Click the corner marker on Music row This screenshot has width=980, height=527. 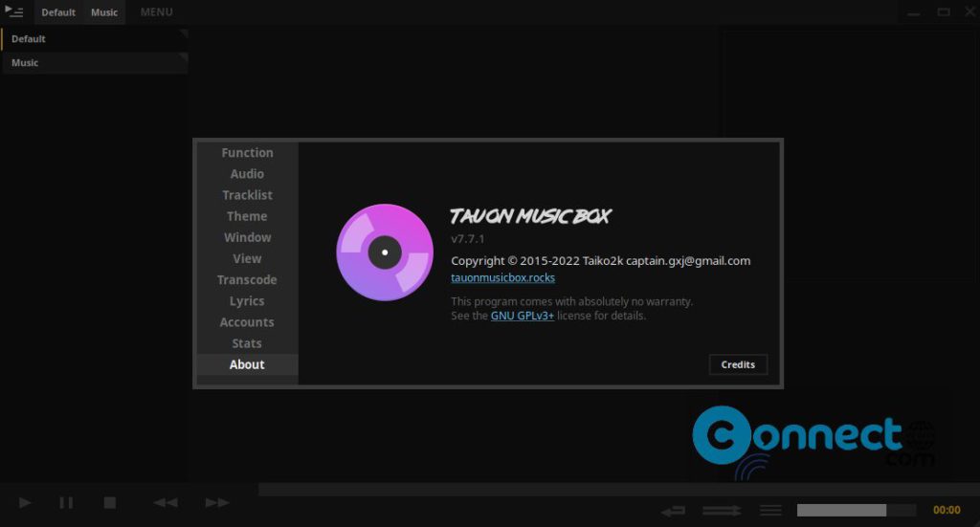pos(184,56)
